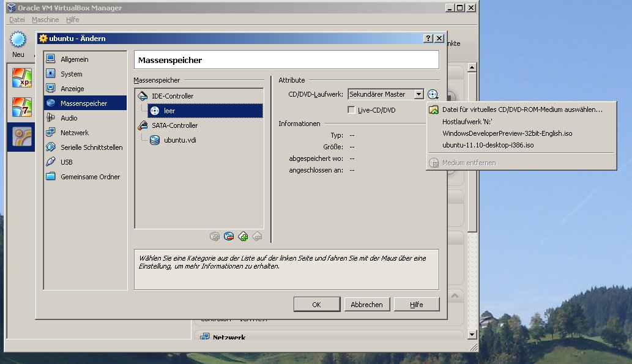Image resolution: width=632 pixels, height=364 pixels.
Task: Click scrollbar down arrow in Manager window
Action: pos(472,335)
